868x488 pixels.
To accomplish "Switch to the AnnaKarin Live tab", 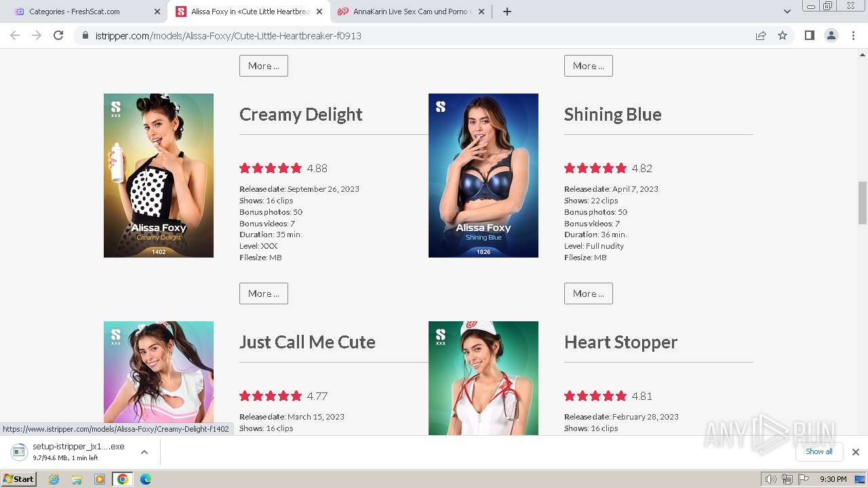I will tap(410, 12).
